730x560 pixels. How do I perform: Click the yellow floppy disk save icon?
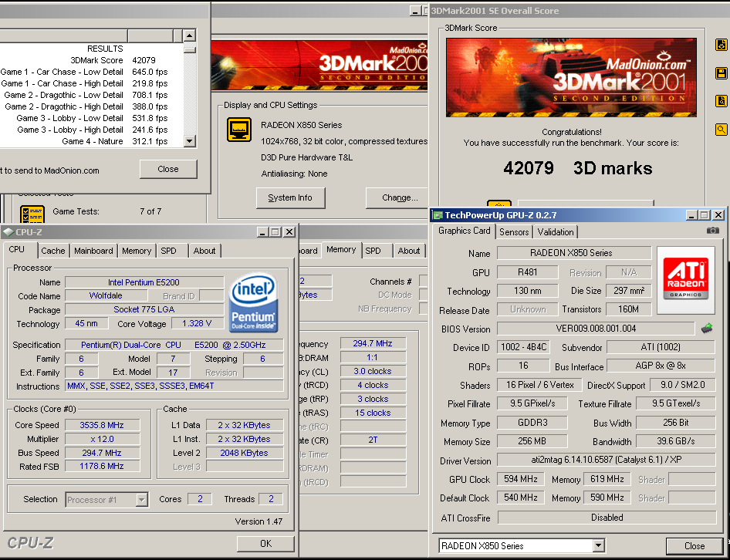tap(722, 73)
